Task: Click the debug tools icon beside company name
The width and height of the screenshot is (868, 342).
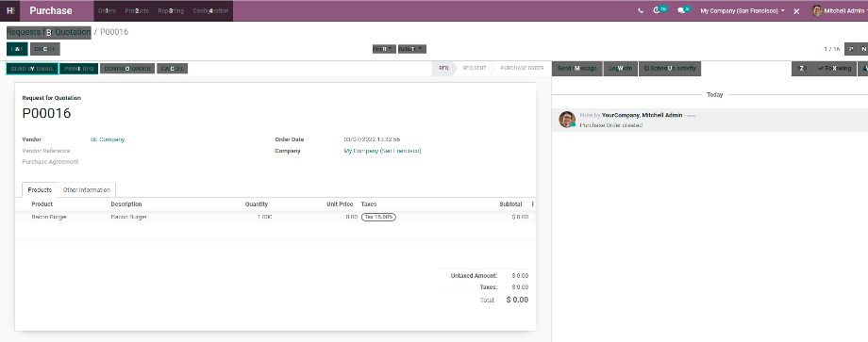Action: pyautogui.click(x=796, y=11)
